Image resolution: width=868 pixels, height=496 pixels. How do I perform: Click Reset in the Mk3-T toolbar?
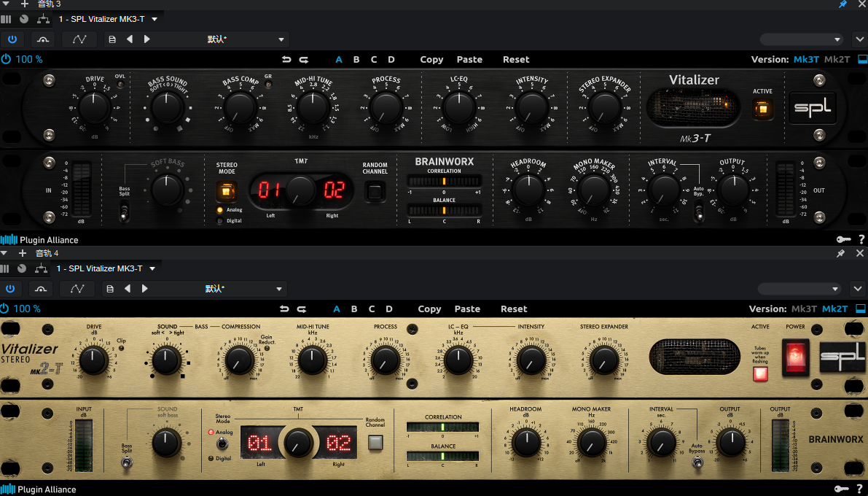click(x=516, y=59)
